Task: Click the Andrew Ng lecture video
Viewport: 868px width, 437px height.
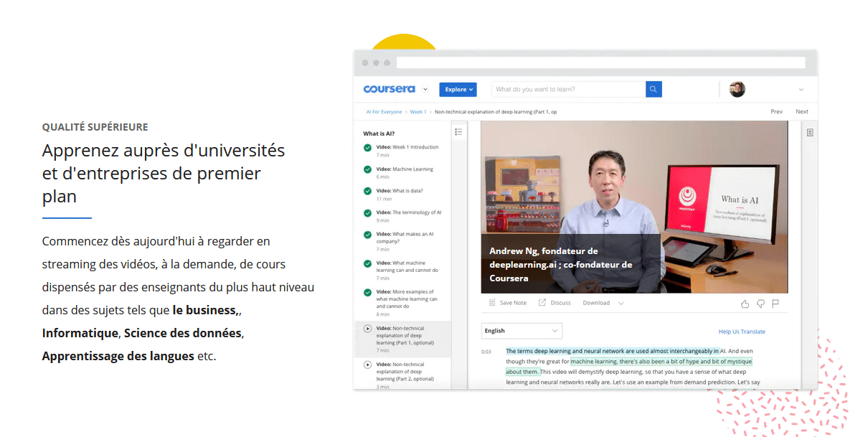Action: click(634, 207)
